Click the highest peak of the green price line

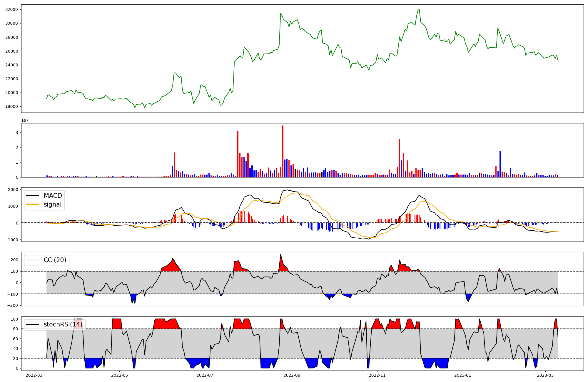419,9
